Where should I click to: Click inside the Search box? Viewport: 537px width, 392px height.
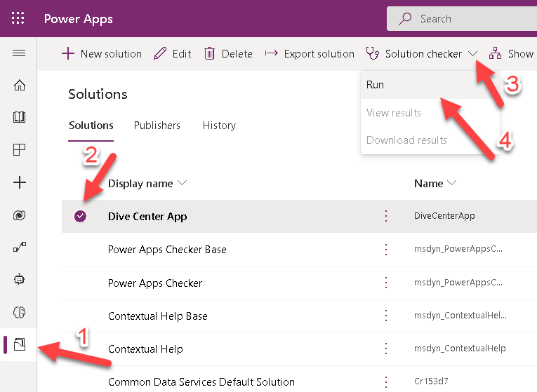pyautogui.click(x=462, y=18)
